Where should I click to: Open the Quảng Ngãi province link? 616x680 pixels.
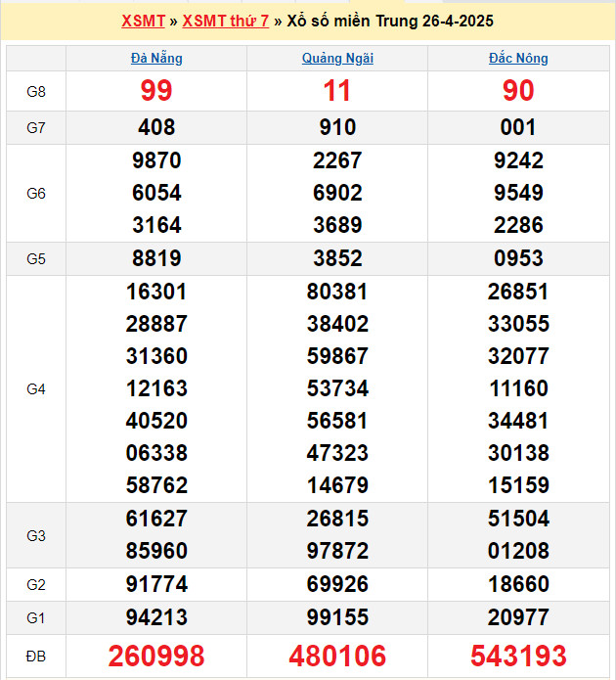pos(337,58)
